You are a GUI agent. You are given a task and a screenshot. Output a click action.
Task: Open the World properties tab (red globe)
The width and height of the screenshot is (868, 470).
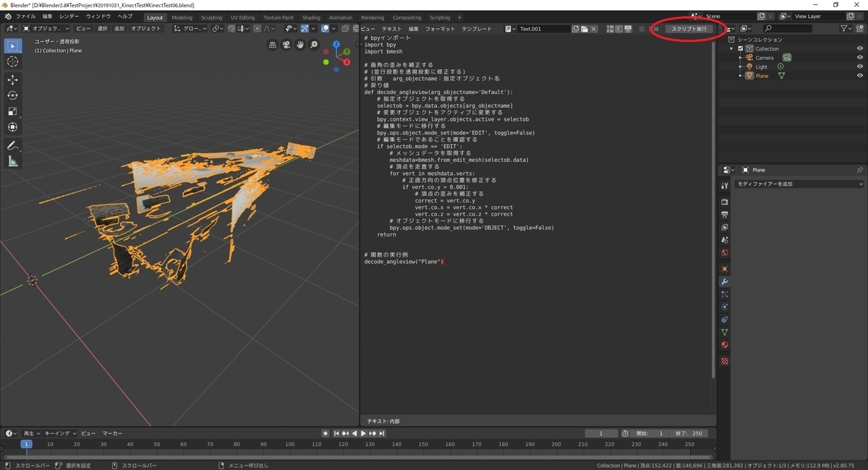coord(725,252)
